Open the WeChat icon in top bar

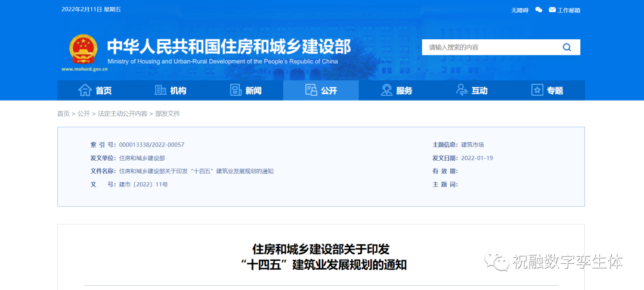538,10
